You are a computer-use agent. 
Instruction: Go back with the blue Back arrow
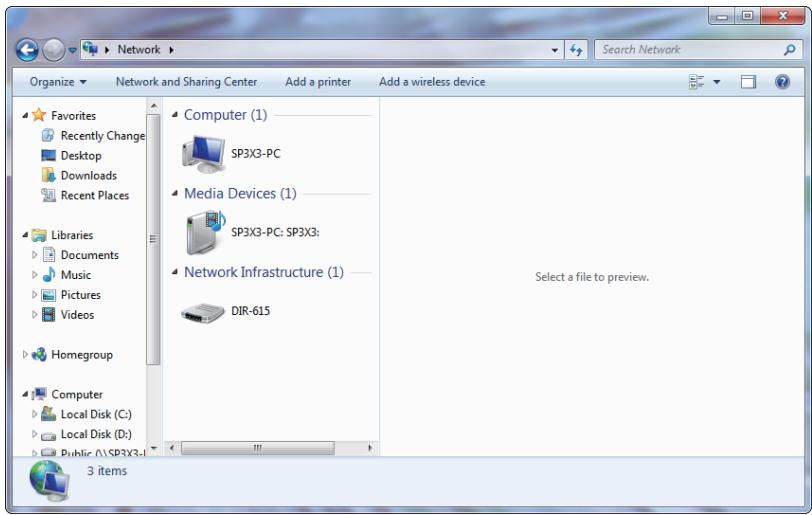[x=27, y=50]
